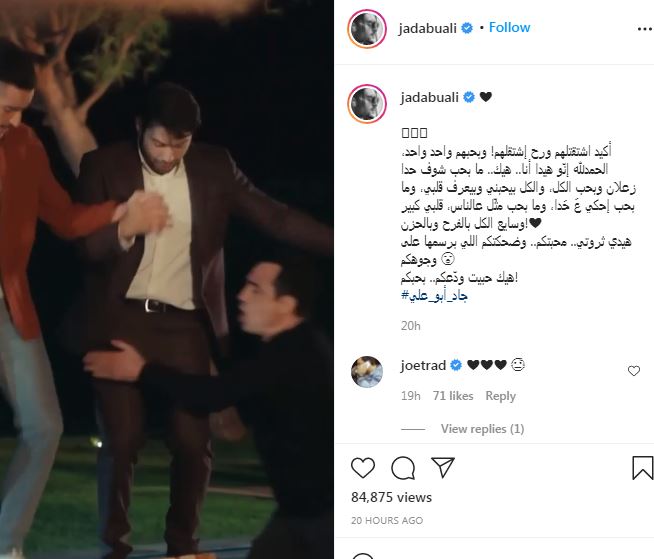Reply to joetrad's comment
The image size is (654, 559).
click(x=501, y=396)
